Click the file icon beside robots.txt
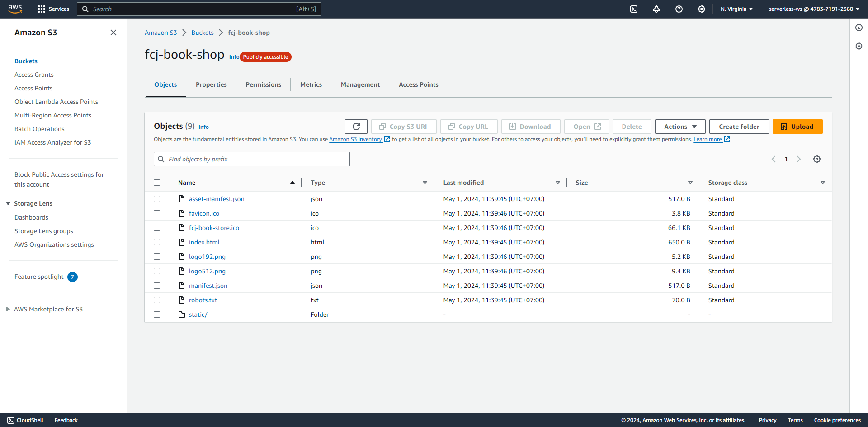The height and width of the screenshot is (427, 868). [182, 300]
